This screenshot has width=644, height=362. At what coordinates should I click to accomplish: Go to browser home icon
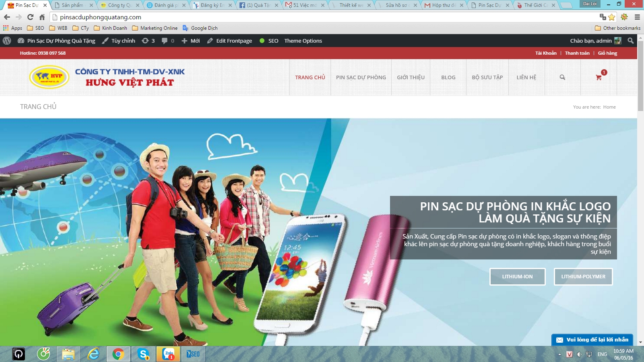coord(42,17)
